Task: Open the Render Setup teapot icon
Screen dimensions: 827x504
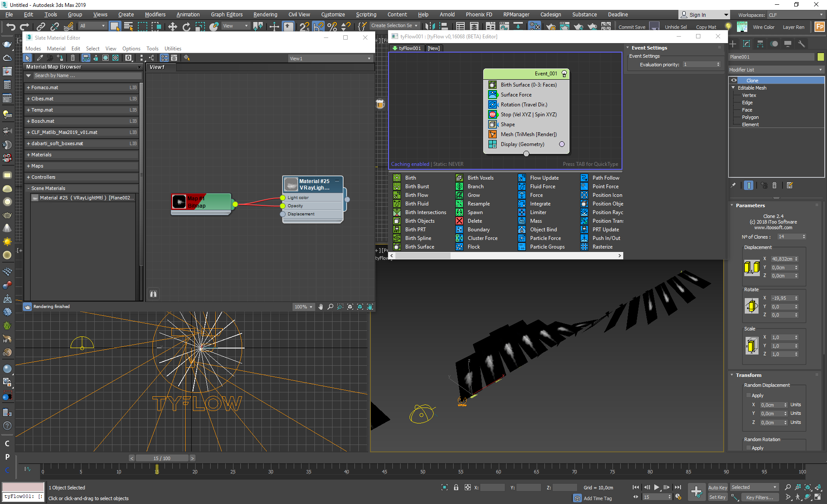Action: pyautogui.click(x=550, y=27)
